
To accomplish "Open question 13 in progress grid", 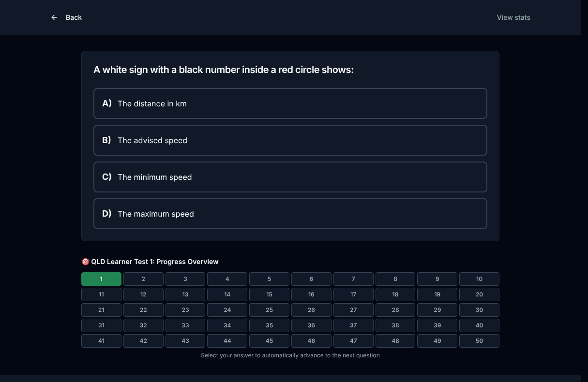I will pos(185,294).
